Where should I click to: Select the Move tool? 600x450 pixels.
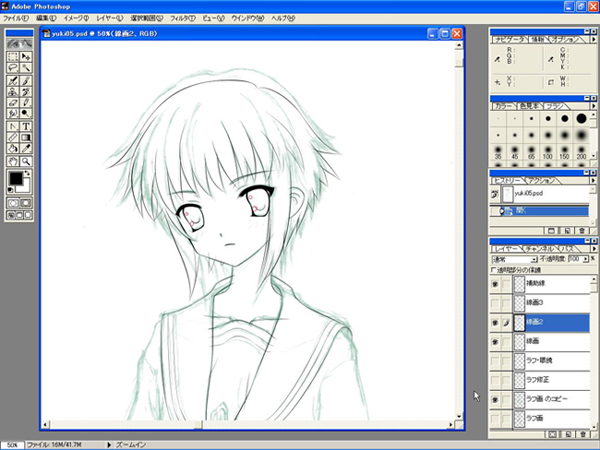coord(26,57)
